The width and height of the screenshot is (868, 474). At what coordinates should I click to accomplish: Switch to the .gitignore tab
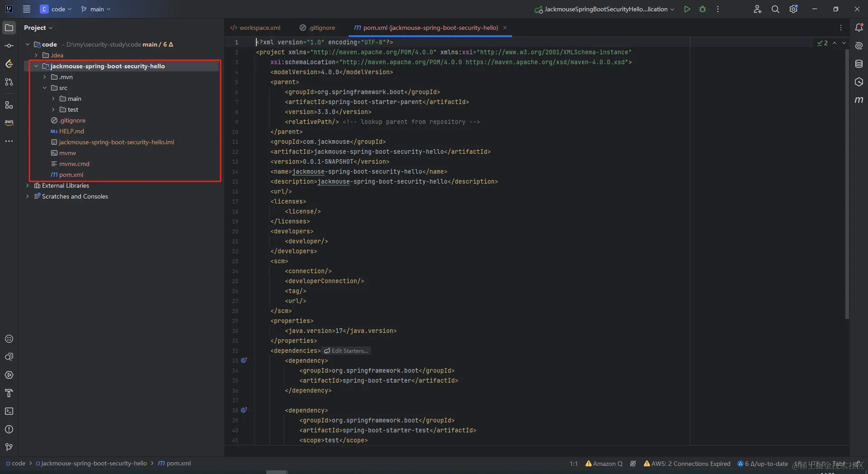point(317,28)
